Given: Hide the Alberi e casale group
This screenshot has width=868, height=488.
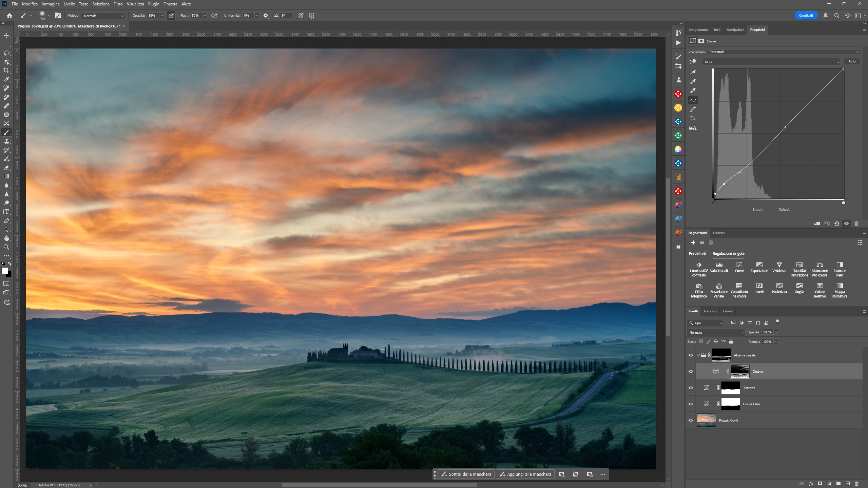Looking at the screenshot, I should tap(691, 355).
